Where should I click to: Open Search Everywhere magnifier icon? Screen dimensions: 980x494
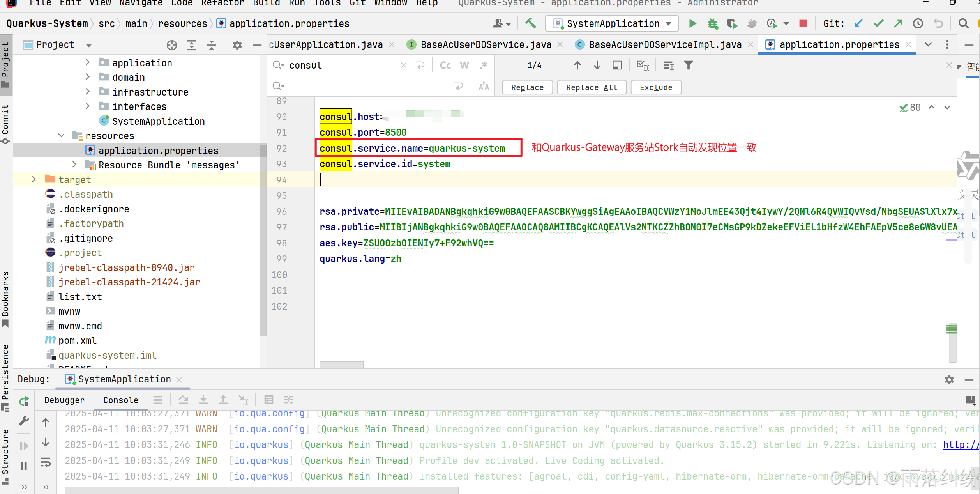coord(963,24)
